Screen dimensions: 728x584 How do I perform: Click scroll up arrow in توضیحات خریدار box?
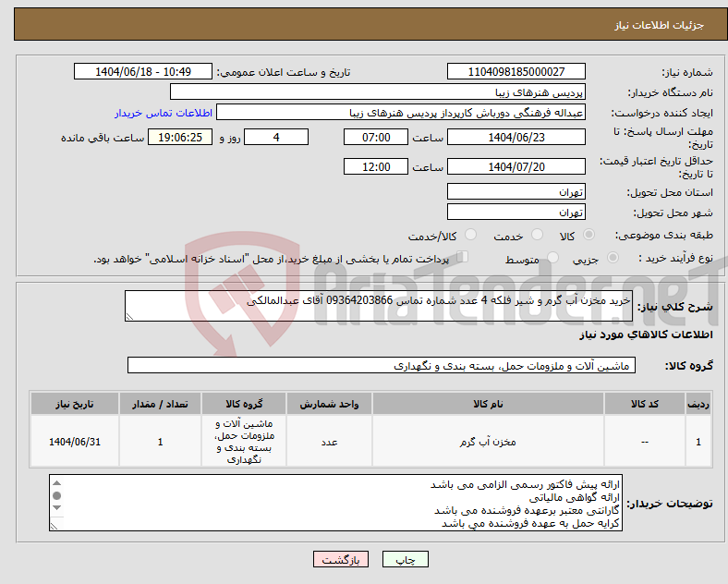coord(56,483)
